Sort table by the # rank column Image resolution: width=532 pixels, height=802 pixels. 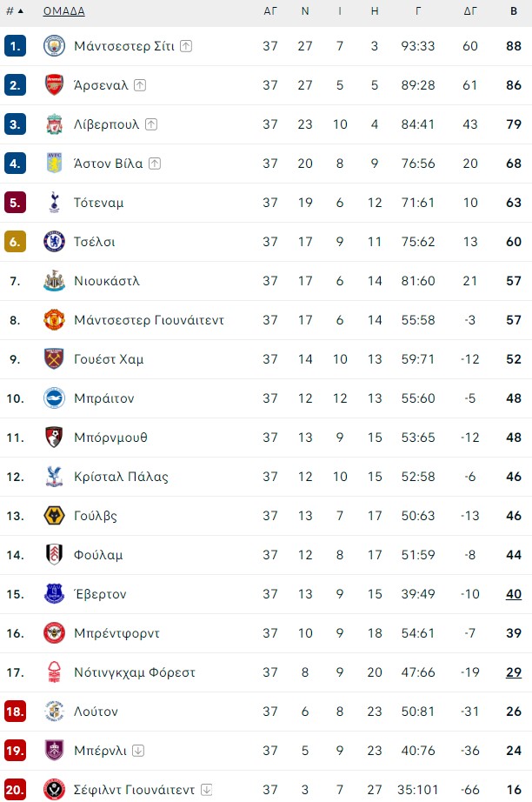[14, 11]
